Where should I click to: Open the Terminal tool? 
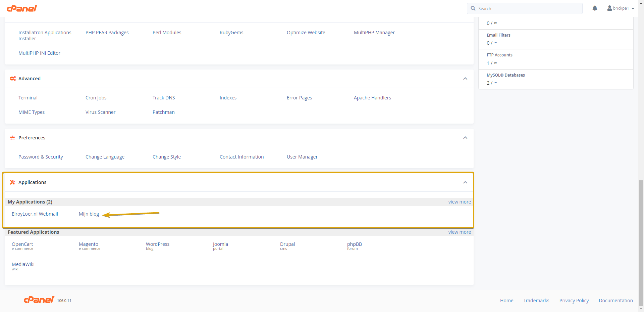click(28, 98)
